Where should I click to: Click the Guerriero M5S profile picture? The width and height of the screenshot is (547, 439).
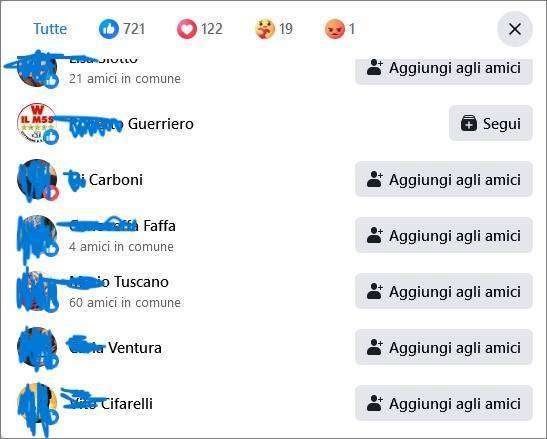pos(37,124)
